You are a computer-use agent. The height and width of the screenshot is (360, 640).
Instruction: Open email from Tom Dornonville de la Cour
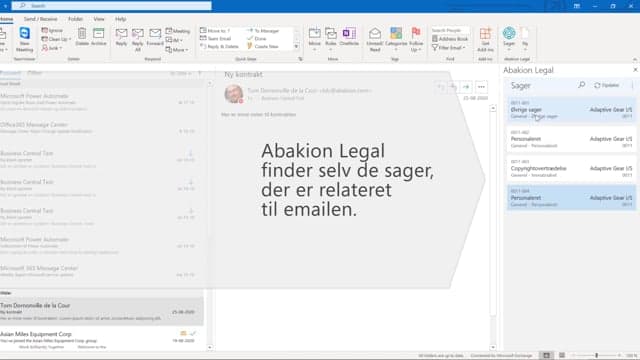coord(101,311)
